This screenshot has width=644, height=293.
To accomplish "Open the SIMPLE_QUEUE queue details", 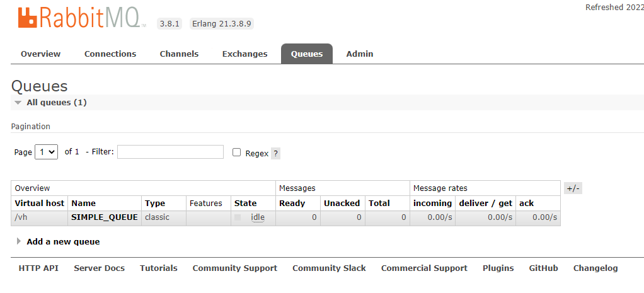I will point(105,217).
